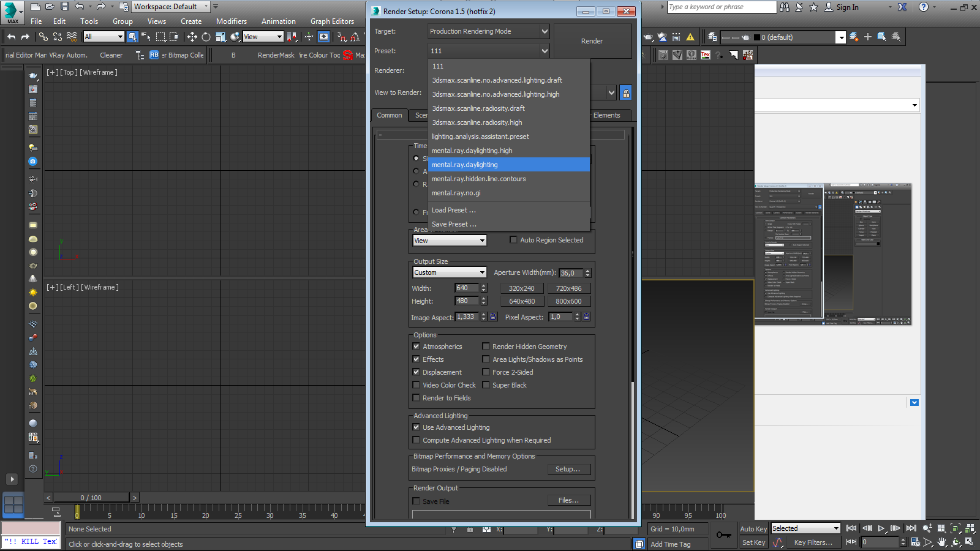
Task: Click the key mode key icon
Action: click(723, 535)
